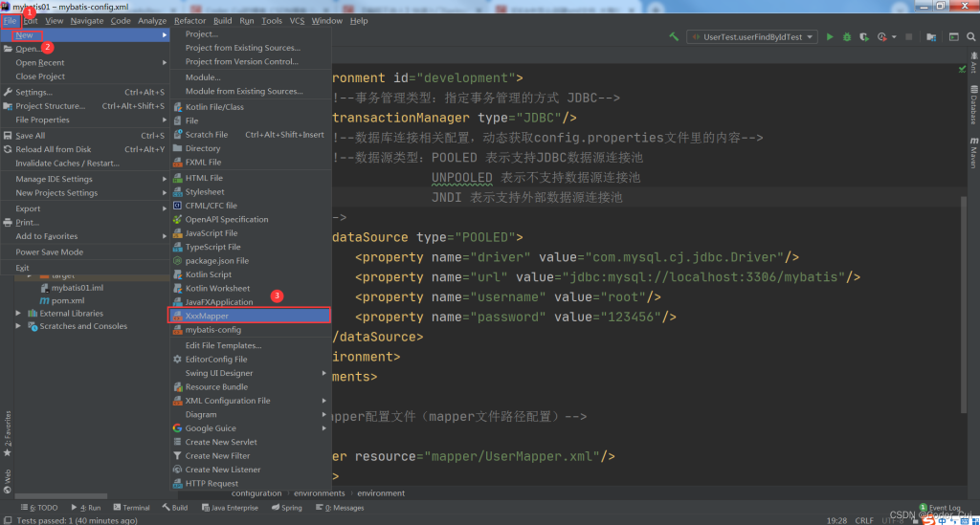Screen dimensions: 980x525
Task: Click the Build project hammer icon
Action: (674, 37)
